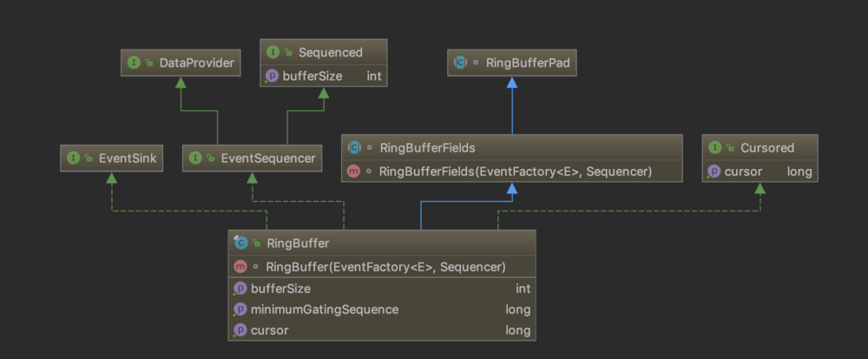Click the method icon of RingBuffer constructor
The width and height of the screenshot is (868, 359).
pos(240,266)
